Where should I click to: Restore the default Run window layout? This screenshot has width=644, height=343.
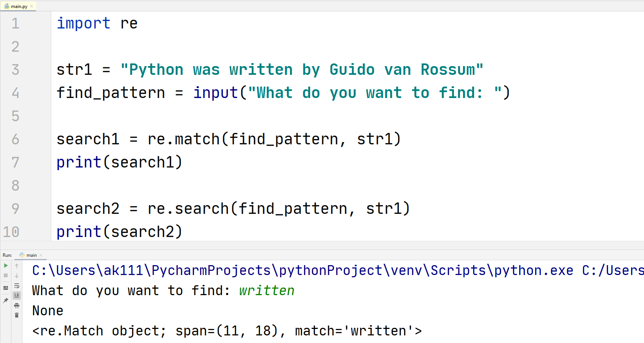[6, 287]
